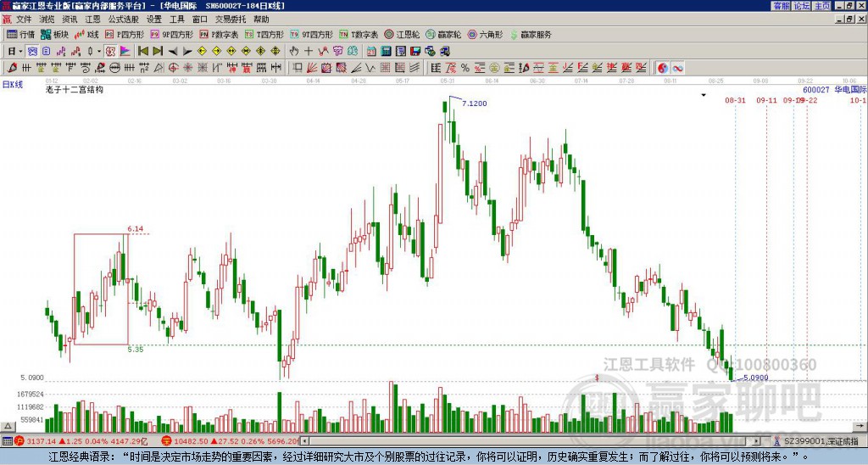Screen dimensions: 868x465
Task: Select the circle target drawing tool
Action: (x=173, y=68)
